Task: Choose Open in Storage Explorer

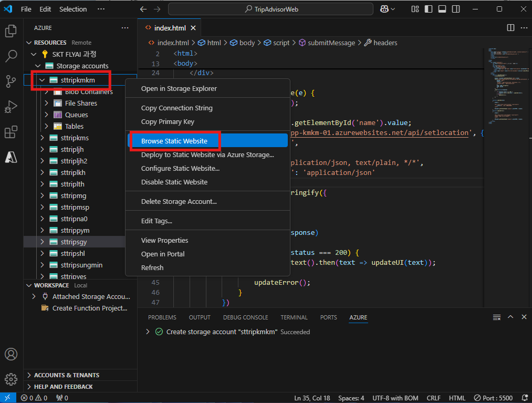Action: click(x=207, y=89)
